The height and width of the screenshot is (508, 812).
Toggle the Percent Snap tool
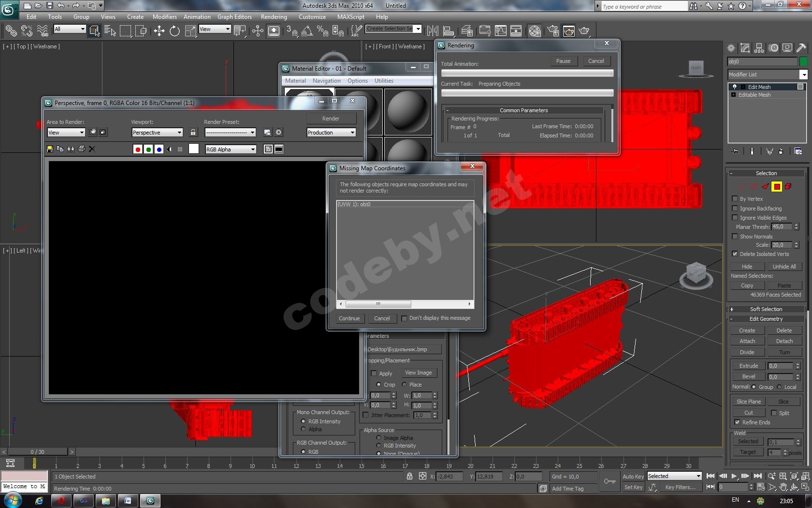[322, 31]
